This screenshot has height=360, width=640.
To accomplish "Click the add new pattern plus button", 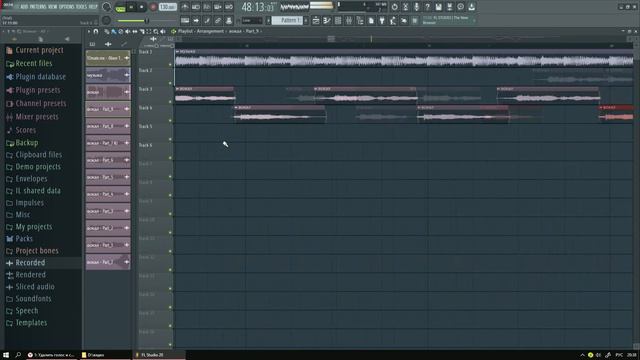I will click(x=306, y=20).
